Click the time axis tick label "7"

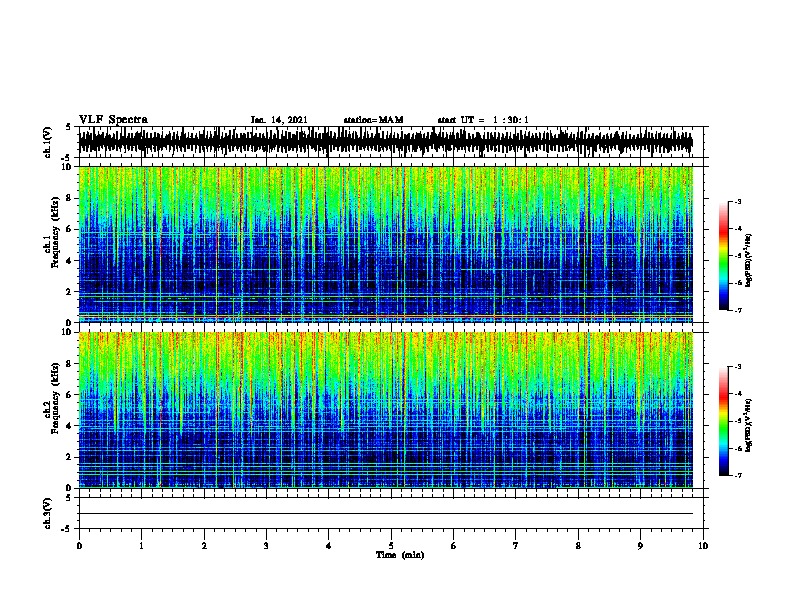pos(515,546)
